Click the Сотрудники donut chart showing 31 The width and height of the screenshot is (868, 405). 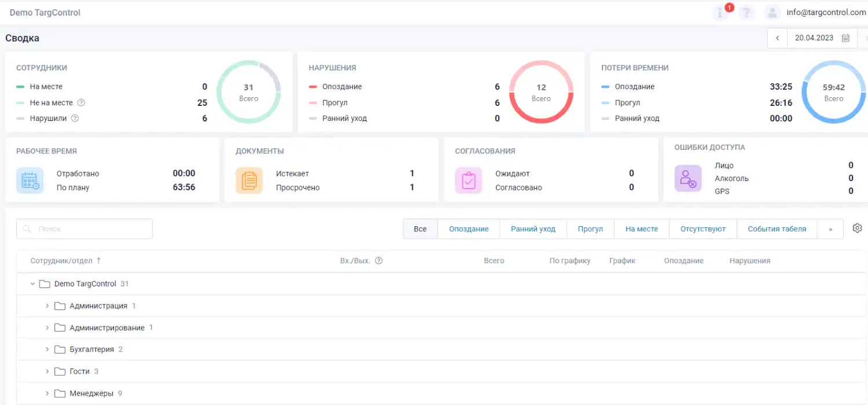point(249,92)
